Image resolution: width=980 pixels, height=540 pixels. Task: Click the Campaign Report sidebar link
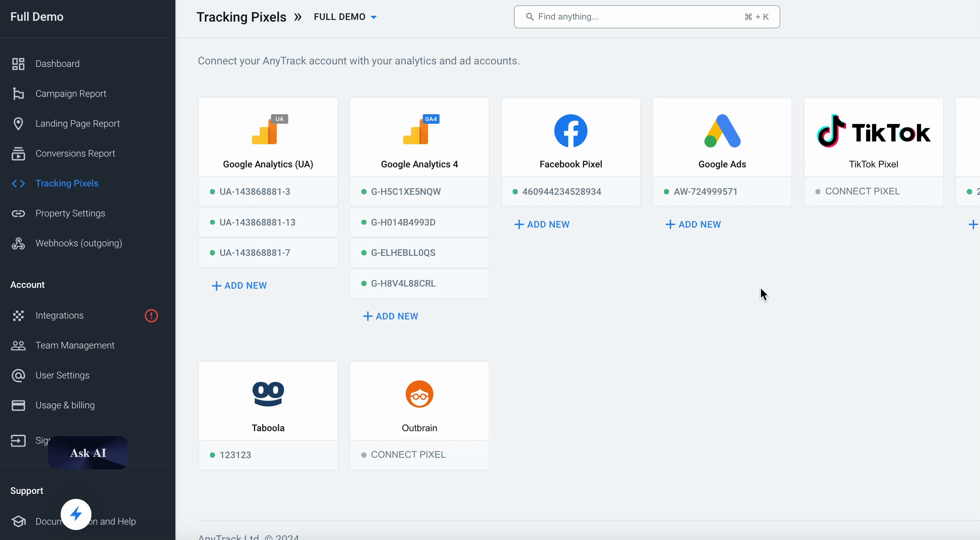71,93
